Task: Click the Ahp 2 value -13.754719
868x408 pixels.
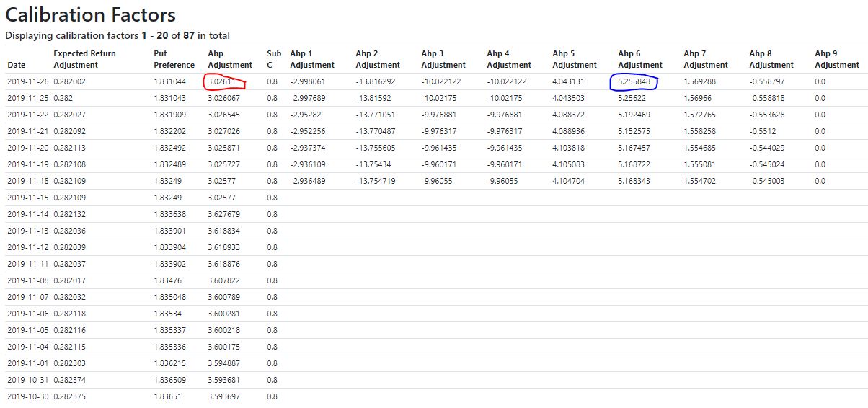Action: tap(375, 181)
